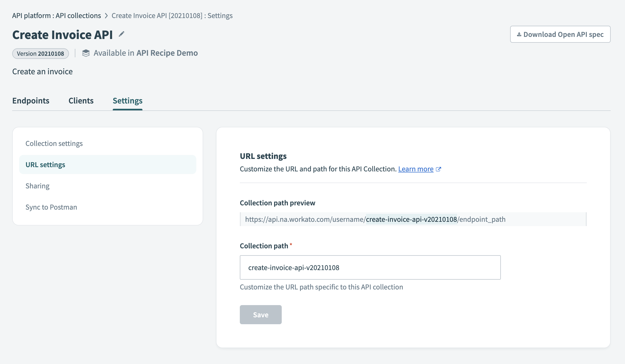Switch to the Endpoints tab
This screenshot has width=625, height=364.
(31, 101)
